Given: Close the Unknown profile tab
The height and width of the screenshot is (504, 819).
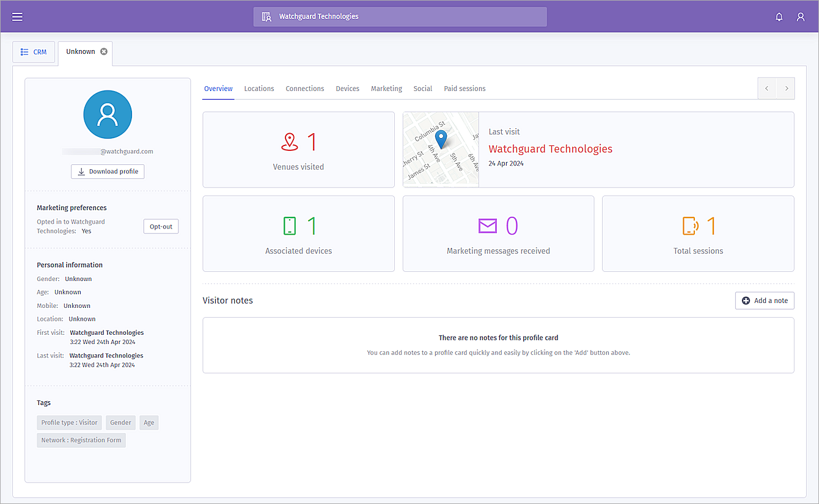Looking at the screenshot, I should coord(103,52).
